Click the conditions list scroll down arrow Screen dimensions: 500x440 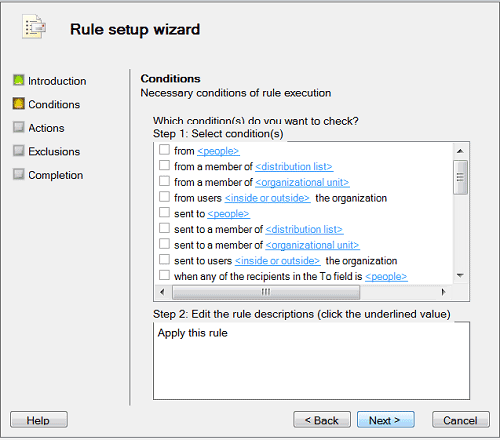(x=460, y=276)
